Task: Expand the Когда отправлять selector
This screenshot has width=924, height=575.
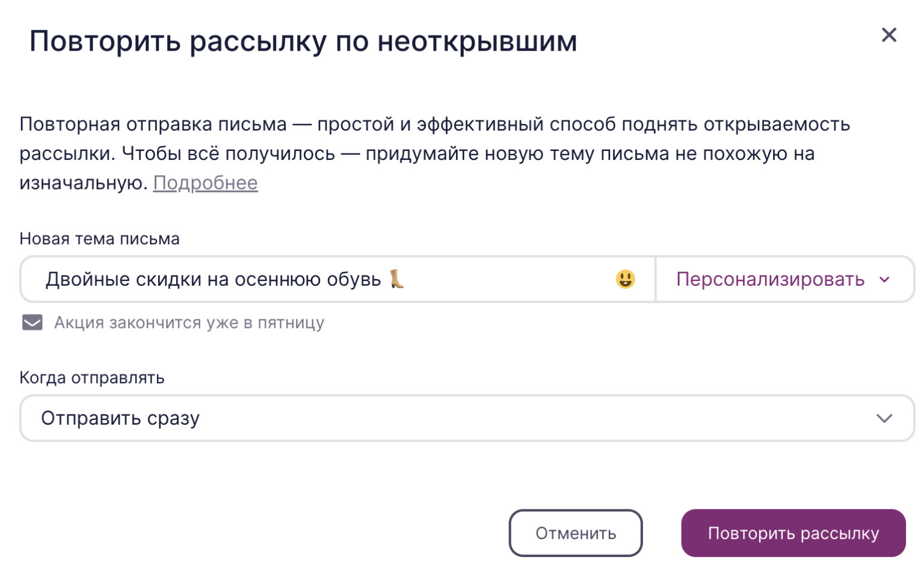Action: point(467,419)
